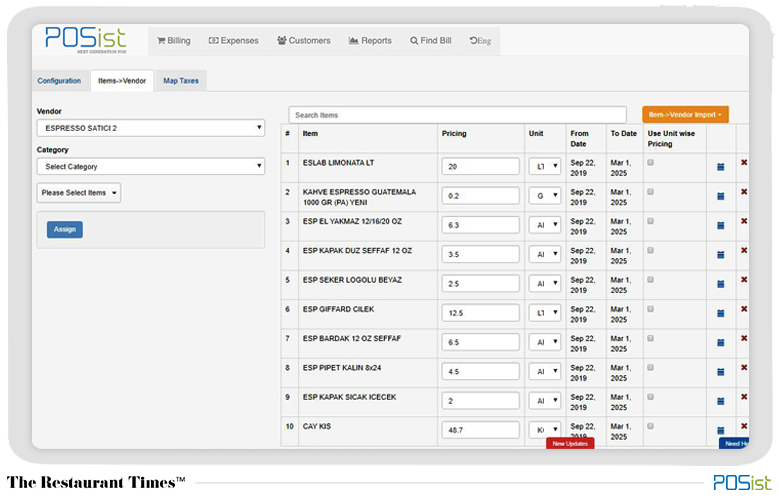779x503 pixels.
Task: Change unit dropdown for ESP EL YAKMAZ
Action: [x=545, y=225]
